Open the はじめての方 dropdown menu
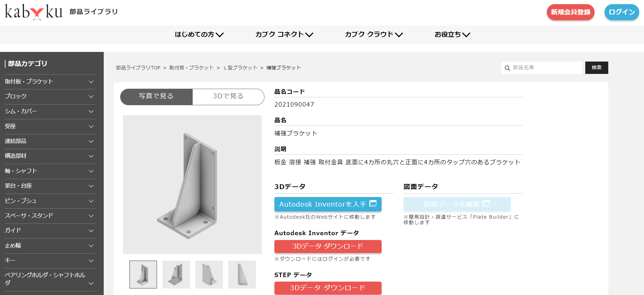Viewport: 644px width, 295px height. (199, 34)
